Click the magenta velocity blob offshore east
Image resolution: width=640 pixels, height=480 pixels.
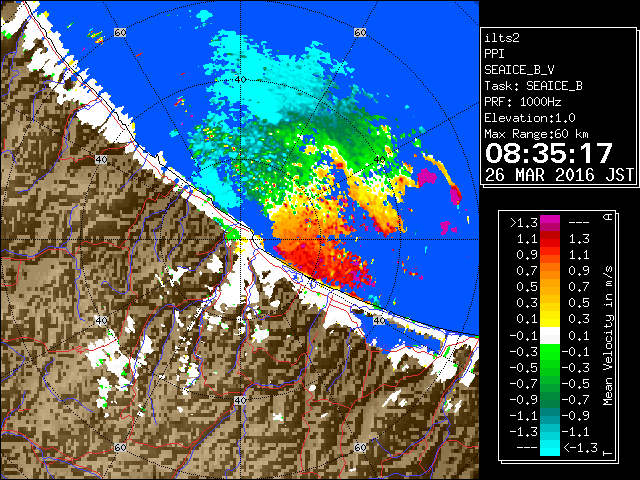[x=427, y=177]
